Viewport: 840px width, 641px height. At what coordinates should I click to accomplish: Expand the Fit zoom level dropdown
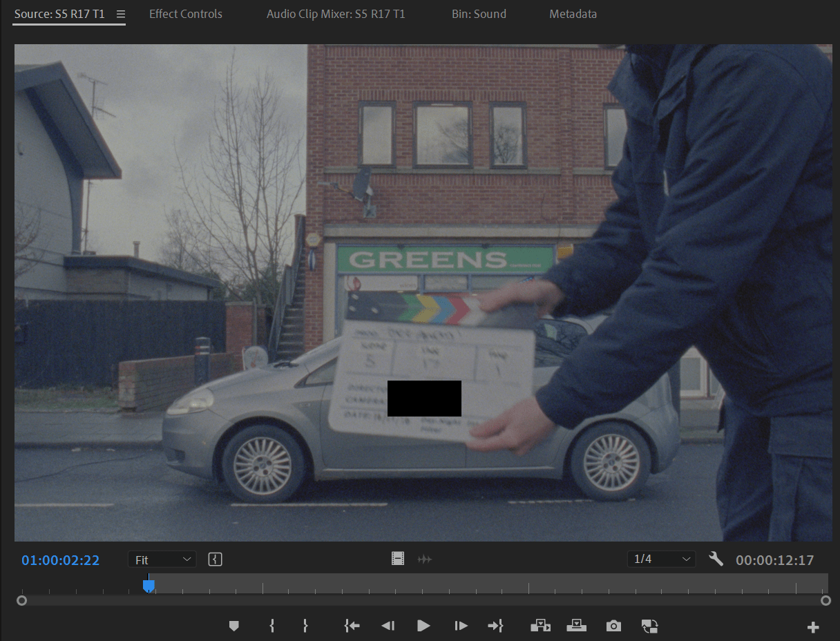pyautogui.click(x=162, y=559)
